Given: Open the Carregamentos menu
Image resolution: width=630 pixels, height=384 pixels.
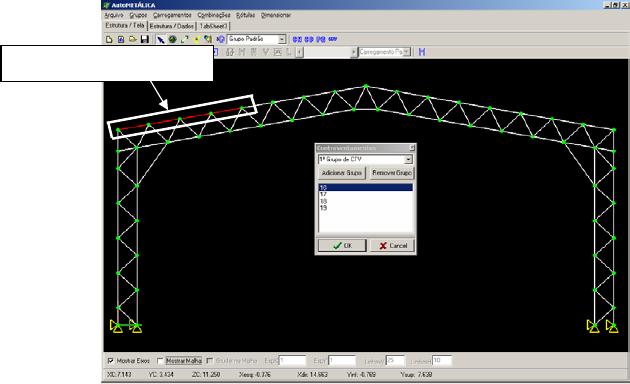Looking at the screenshot, I should [172, 15].
